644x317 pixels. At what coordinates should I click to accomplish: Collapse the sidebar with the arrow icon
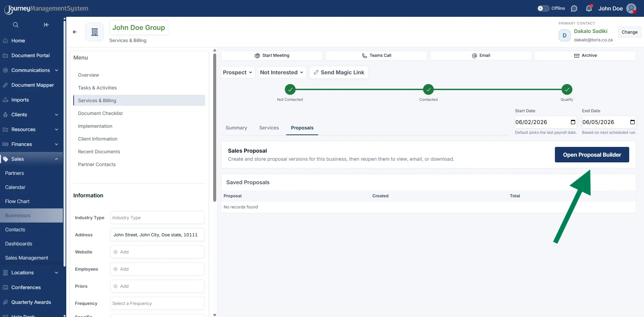(x=46, y=25)
